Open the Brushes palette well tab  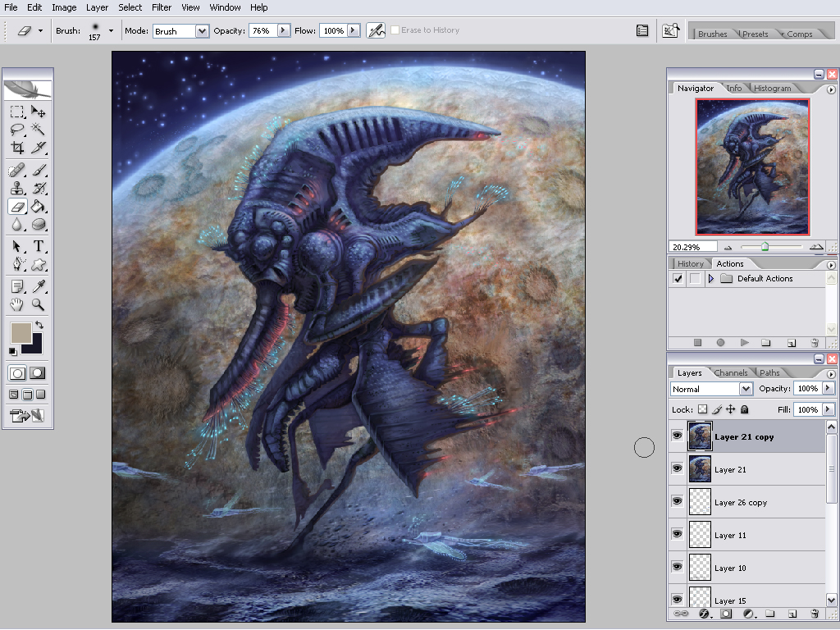coord(712,34)
